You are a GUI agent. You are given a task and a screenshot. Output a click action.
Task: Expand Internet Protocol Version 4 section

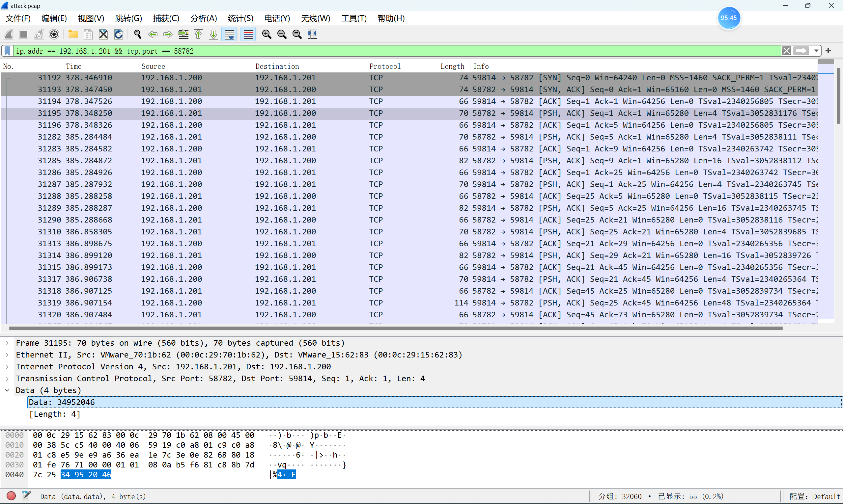7,367
